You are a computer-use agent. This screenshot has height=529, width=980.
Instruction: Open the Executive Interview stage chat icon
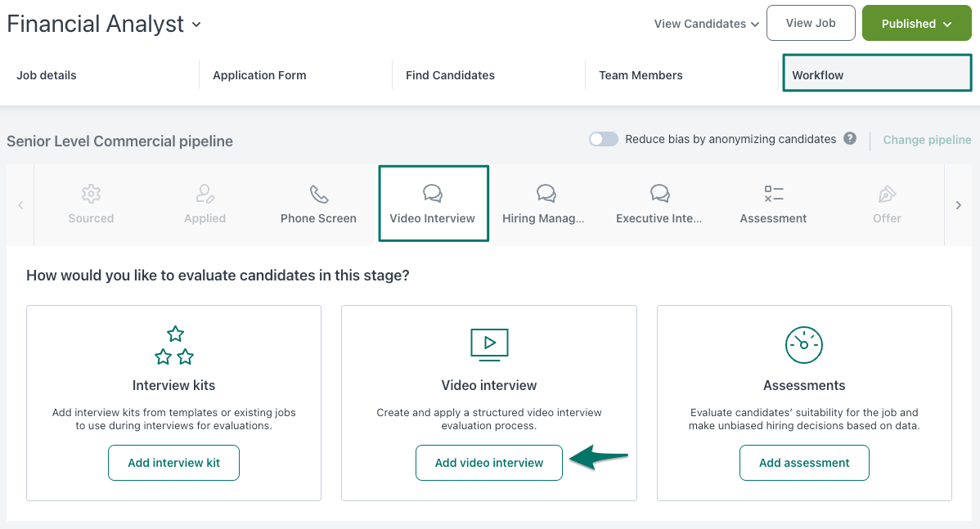click(x=659, y=194)
